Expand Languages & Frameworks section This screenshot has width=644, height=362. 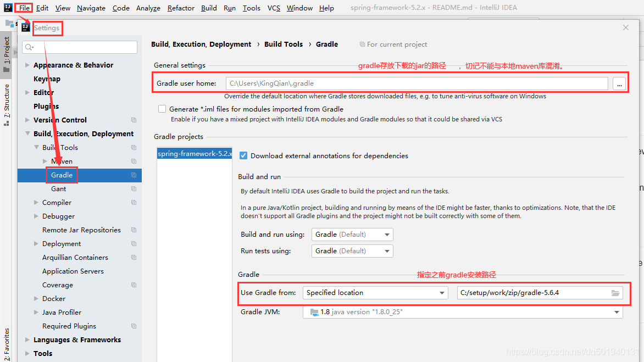(x=27, y=340)
